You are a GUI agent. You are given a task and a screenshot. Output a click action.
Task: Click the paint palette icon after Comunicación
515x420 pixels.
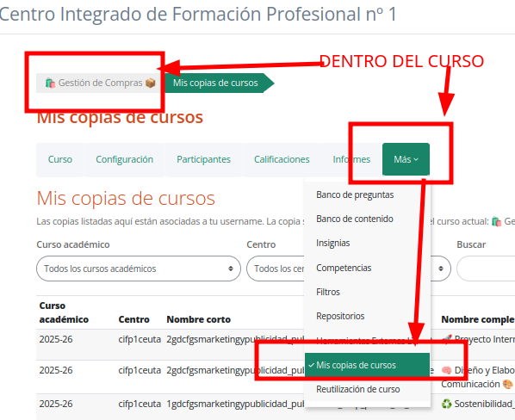tap(507, 384)
